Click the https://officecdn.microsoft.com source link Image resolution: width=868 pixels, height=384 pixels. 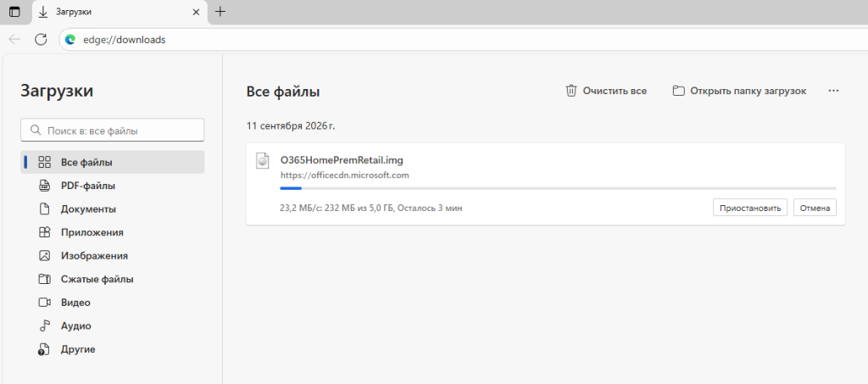coord(344,175)
